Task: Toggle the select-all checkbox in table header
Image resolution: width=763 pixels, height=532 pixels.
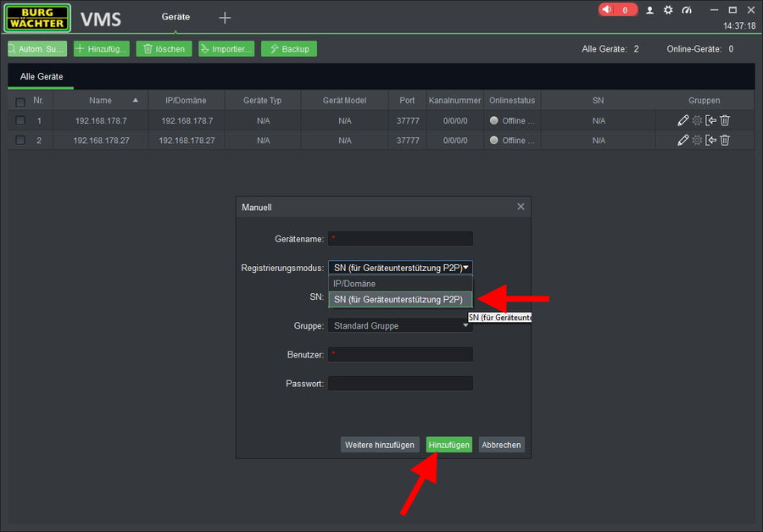Action: (x=20, y=101)
